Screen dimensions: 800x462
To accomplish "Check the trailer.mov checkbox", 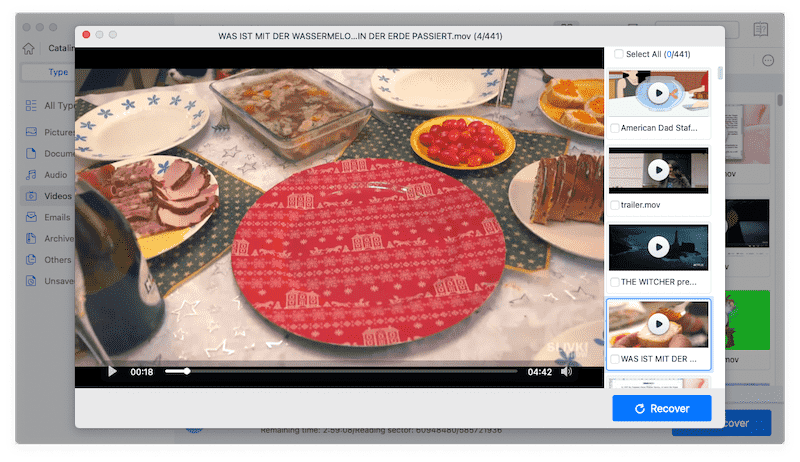I will 615,205.
